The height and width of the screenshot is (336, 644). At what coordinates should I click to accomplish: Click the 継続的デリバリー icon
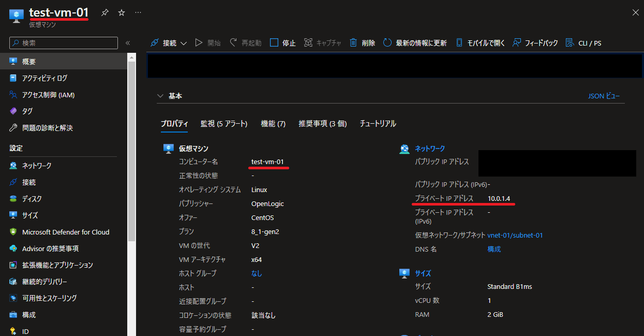click(13, 282)
